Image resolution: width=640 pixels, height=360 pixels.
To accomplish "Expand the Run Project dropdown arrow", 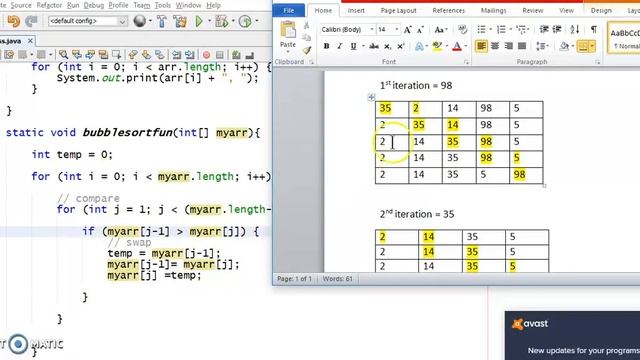I will (209, 21).
